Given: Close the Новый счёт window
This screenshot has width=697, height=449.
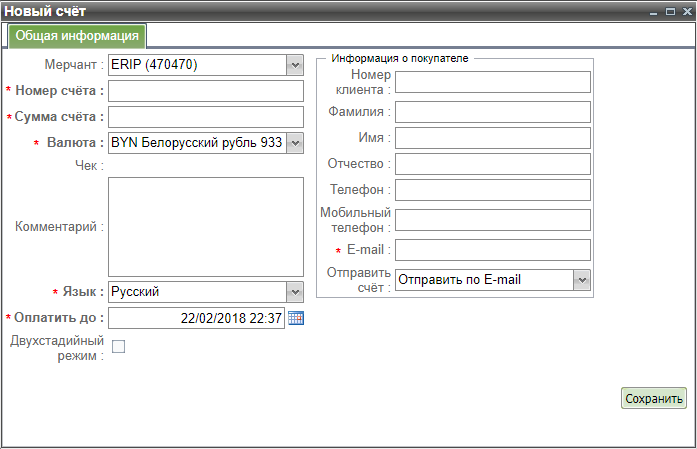Looking at the screenshot, I should (x=685, y=11).
